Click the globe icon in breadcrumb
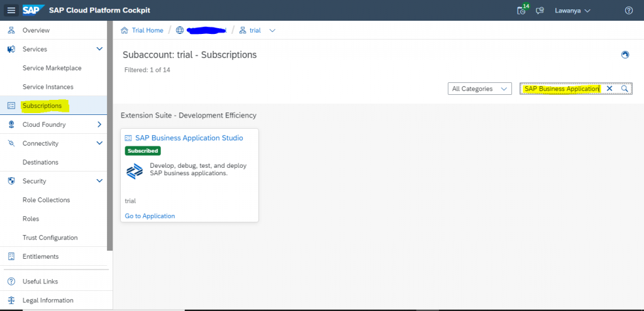This screenshot has width=644, height=311. (x=179, y=30)
